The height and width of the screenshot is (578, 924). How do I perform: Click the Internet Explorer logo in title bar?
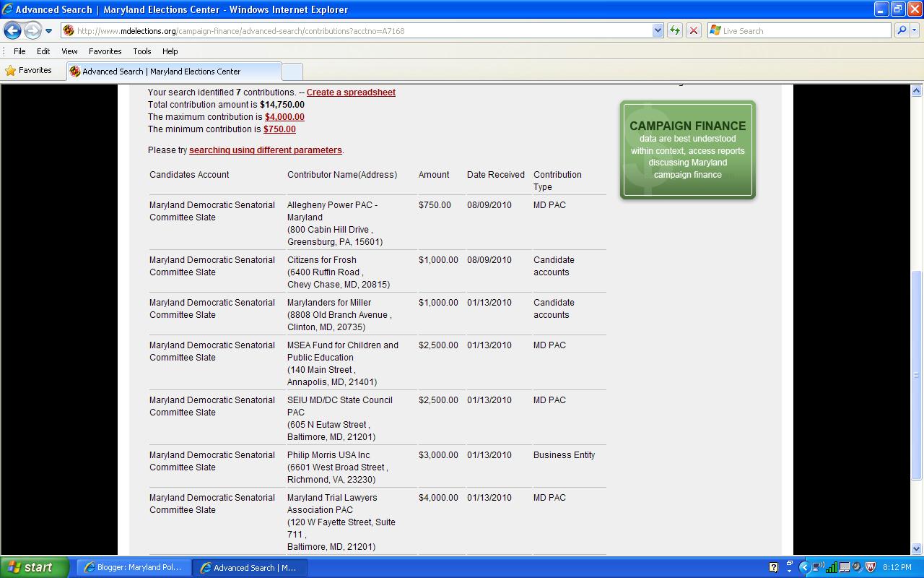[8, 9]
